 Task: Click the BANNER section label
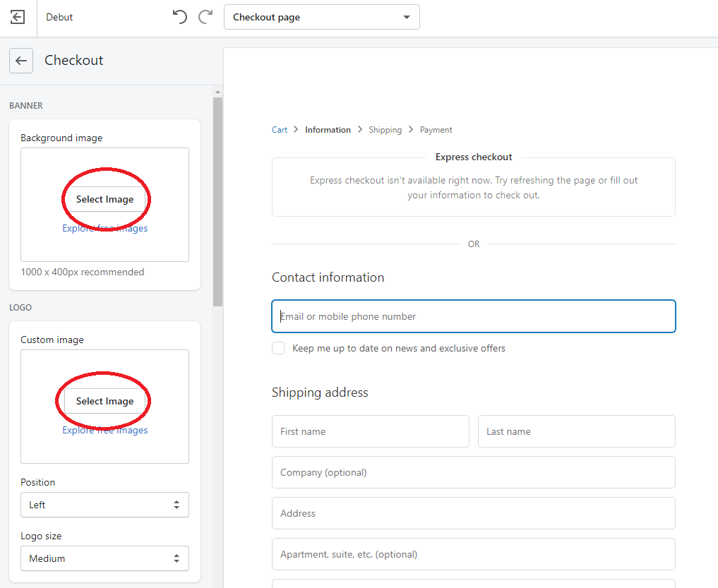point(26,105)
